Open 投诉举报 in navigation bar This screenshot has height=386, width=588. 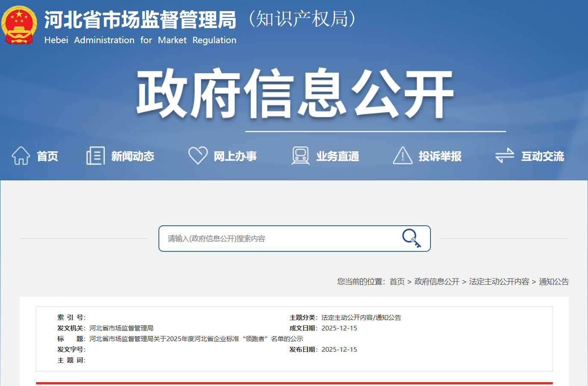(440, 156)
